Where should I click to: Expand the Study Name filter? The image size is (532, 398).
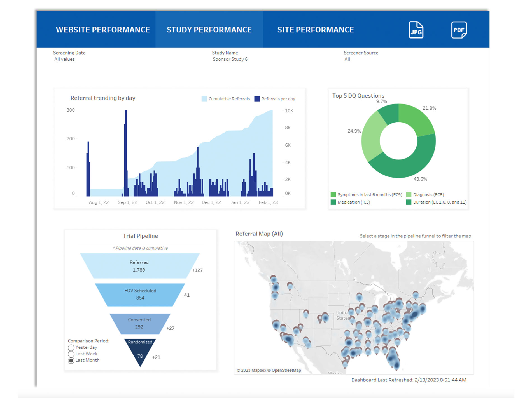[230, 59]
